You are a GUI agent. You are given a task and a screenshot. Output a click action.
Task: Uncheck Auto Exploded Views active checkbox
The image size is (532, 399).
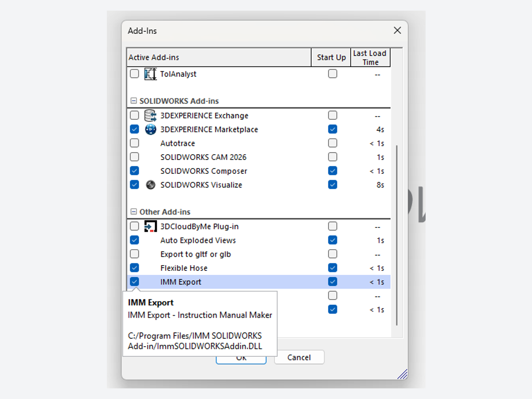click(134, 240)
